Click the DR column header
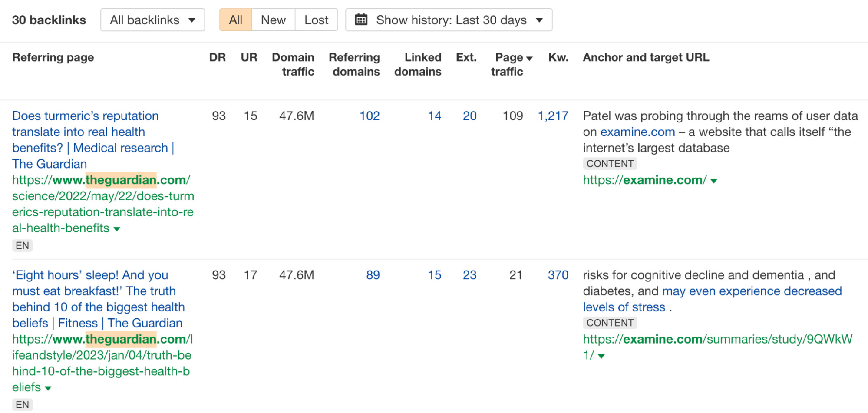The height and width of the screenshot is (413, 868). click(217, 57)
